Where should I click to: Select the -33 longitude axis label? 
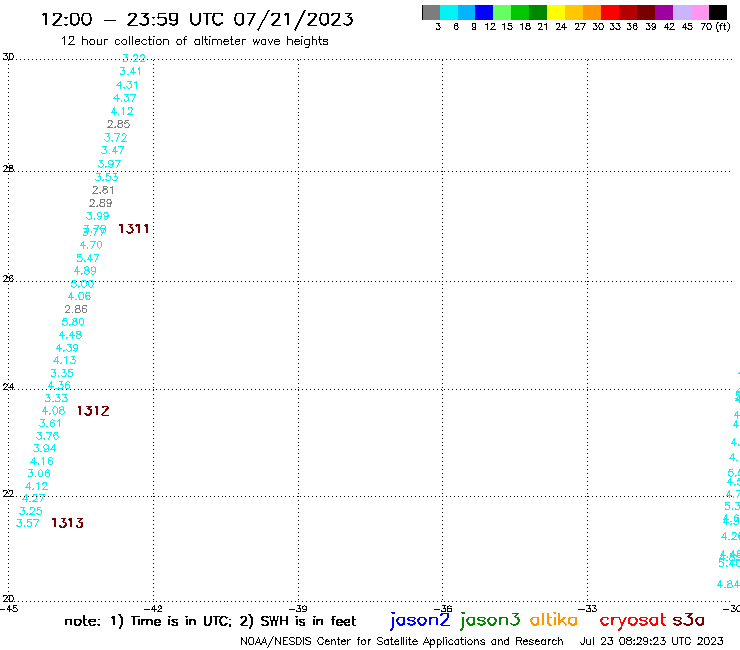588,609
